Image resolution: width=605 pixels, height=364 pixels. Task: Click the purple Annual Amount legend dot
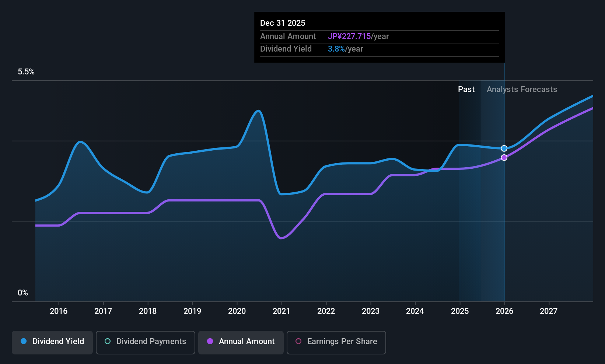tap(210, 341)
